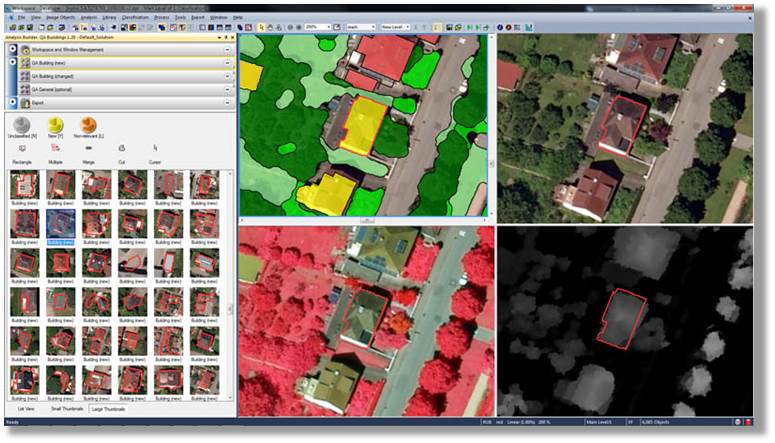
Task: Open the Process menu
Action: (162, 18)
